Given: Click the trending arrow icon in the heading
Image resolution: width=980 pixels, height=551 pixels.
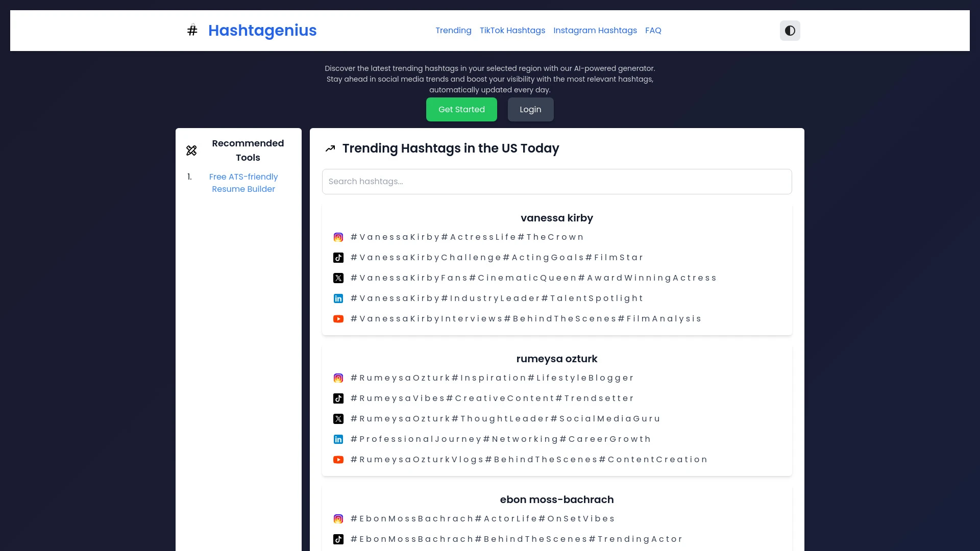Looking at the screenshot, I should pos(330,148).
